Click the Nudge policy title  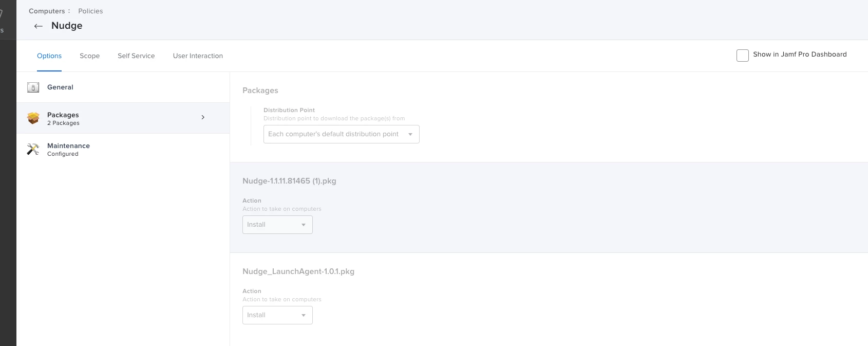[67, 26]
